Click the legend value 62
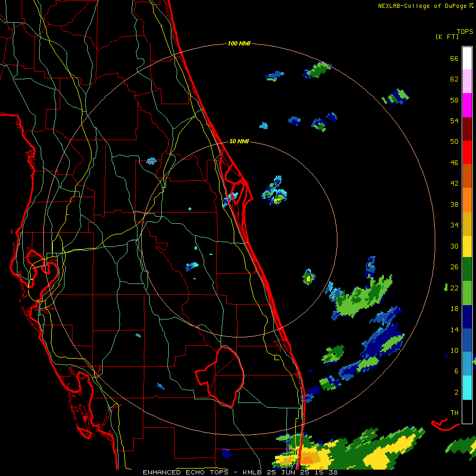 point(454,79)
